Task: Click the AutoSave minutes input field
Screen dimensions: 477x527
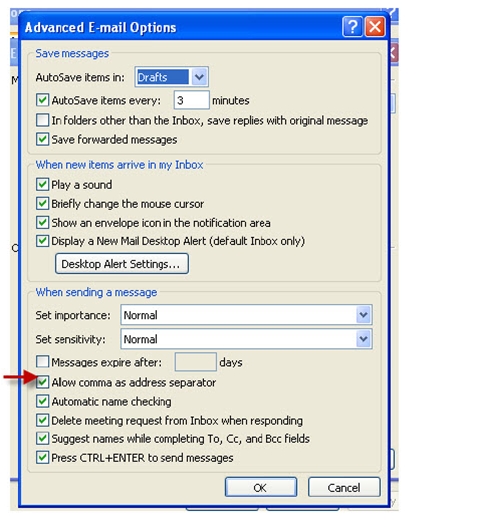Action: (x=192, y=100)
